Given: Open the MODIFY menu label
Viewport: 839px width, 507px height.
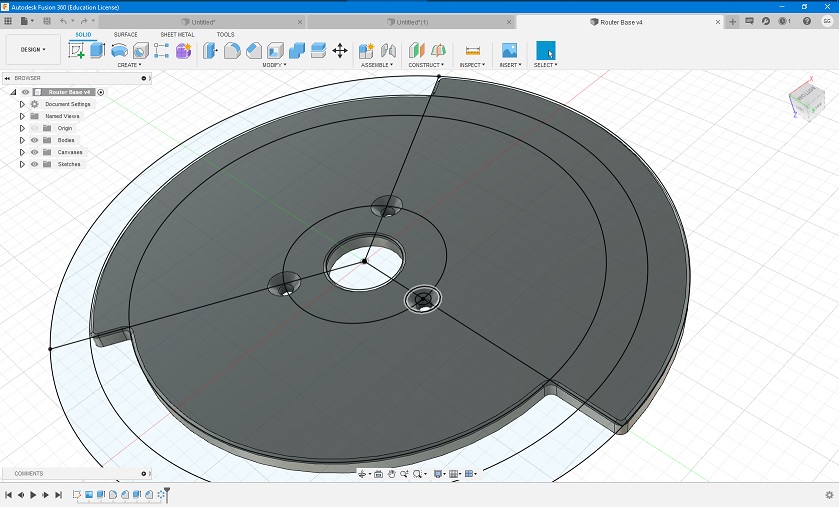Looking at the screenshot, I should click(273, 65).
